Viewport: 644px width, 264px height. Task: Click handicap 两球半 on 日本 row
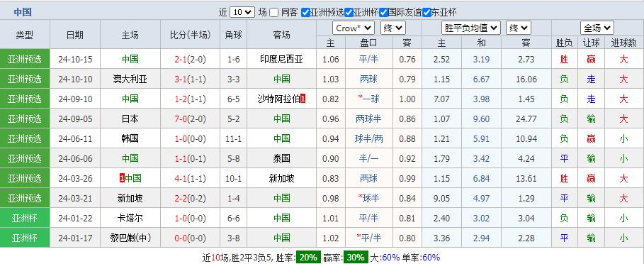368,119
